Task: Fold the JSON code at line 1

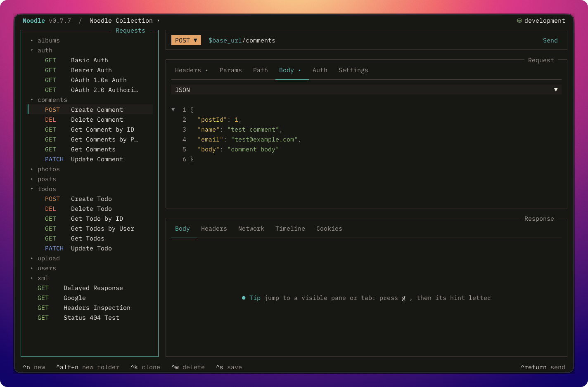Action: point(173,110)
